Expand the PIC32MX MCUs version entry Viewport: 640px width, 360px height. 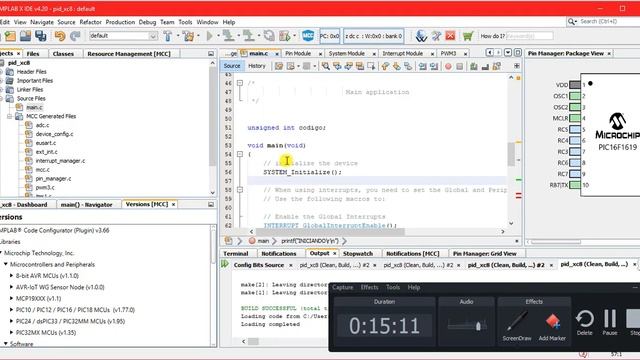(11, 333)
